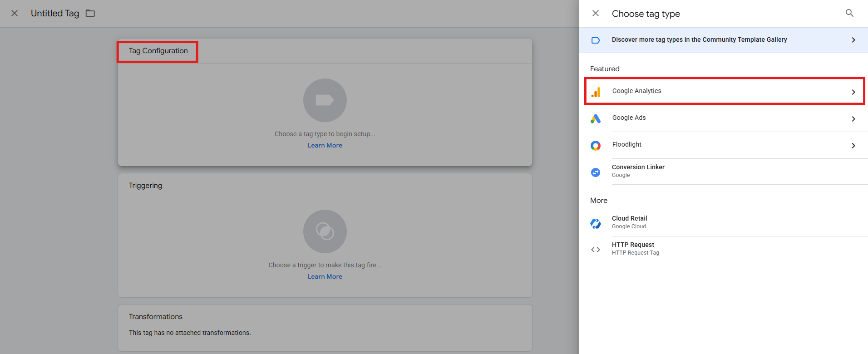868x354 pixels.
Task: Close the Choose tag type panel
Action: point(596,13)
